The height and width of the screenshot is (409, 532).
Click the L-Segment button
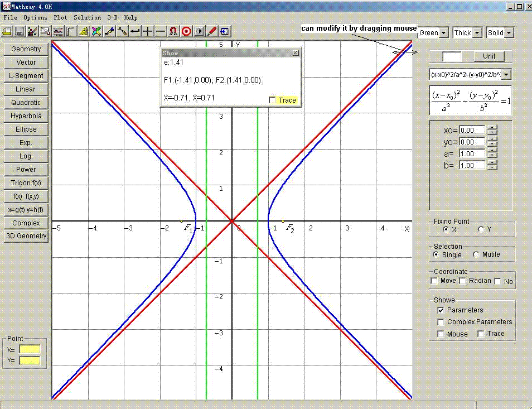(x=26, y=76)
